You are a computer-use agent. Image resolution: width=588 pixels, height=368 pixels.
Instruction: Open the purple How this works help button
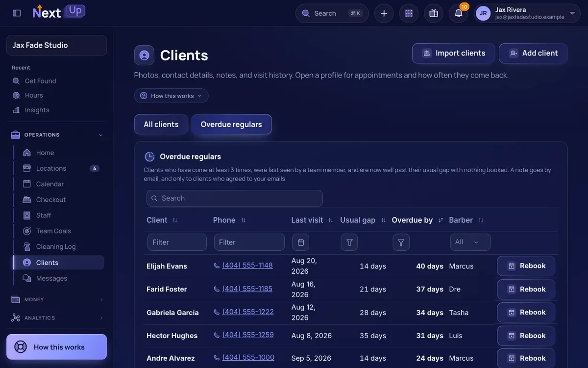coord(57,347)
